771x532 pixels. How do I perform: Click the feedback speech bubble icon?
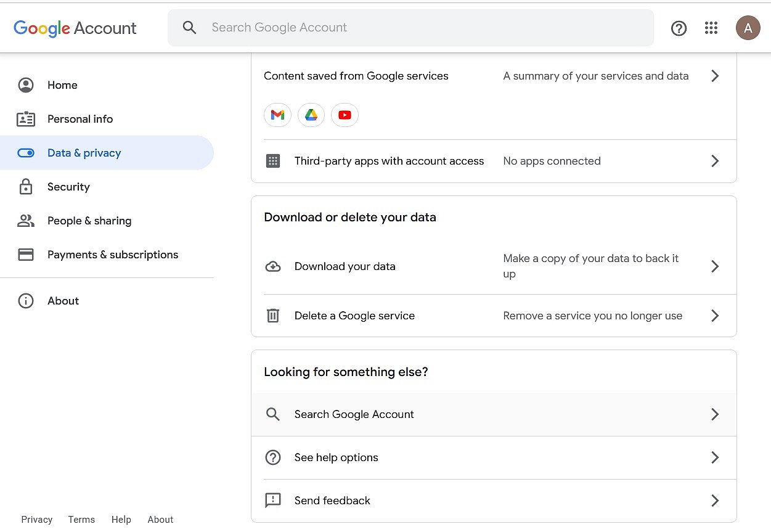coord(273,501)
